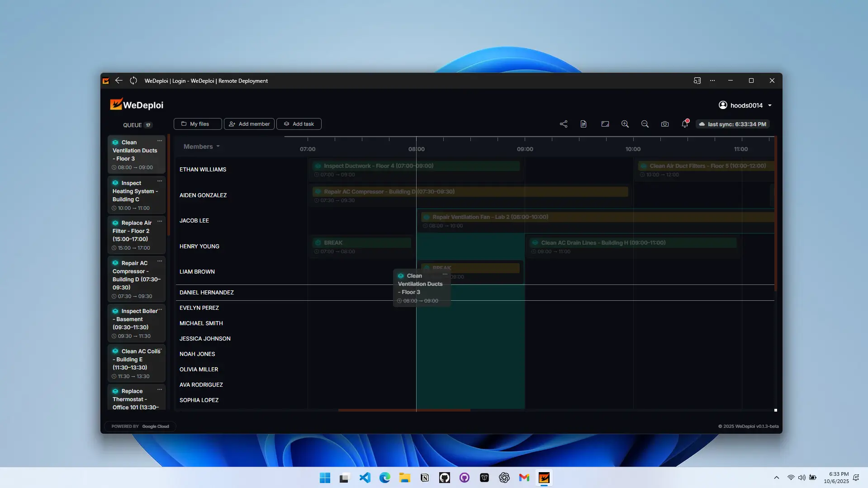Go back using the back arrow

(x=119, y=81)
